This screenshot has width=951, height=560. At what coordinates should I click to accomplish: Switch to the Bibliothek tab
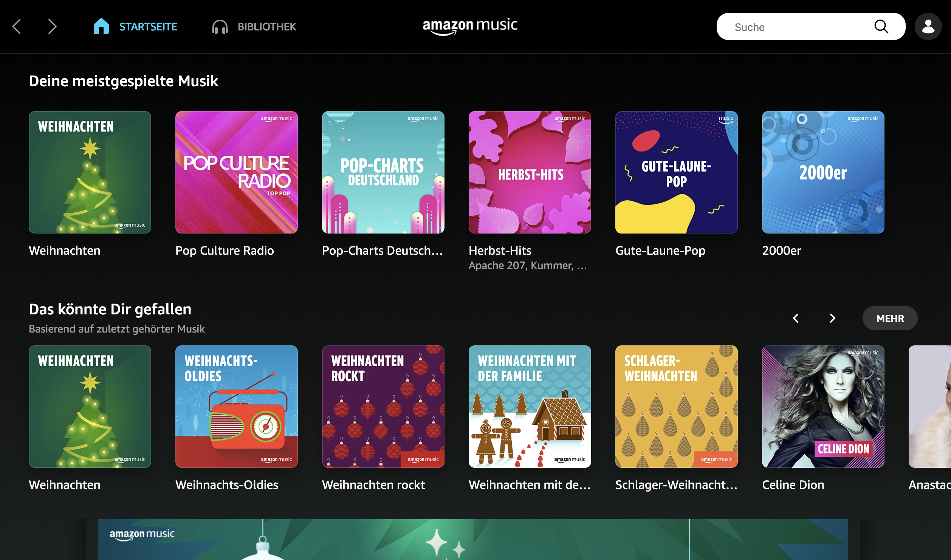tap(266, 27)
